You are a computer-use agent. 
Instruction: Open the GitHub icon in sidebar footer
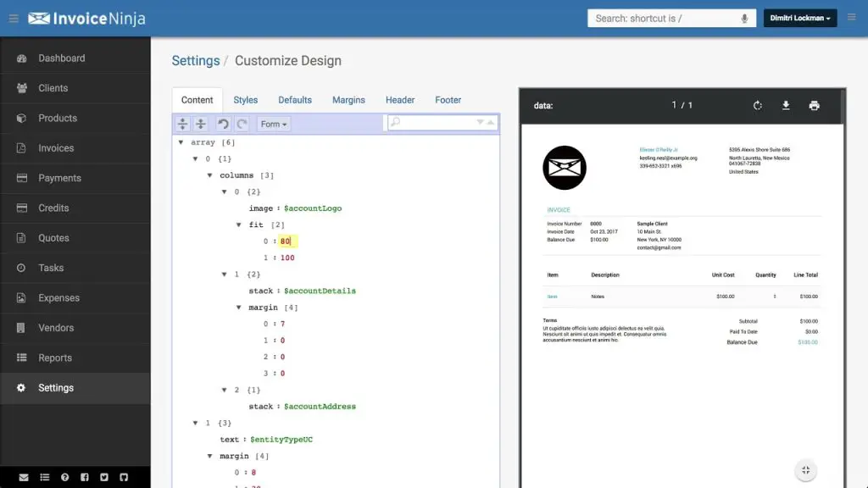(124, 477)
